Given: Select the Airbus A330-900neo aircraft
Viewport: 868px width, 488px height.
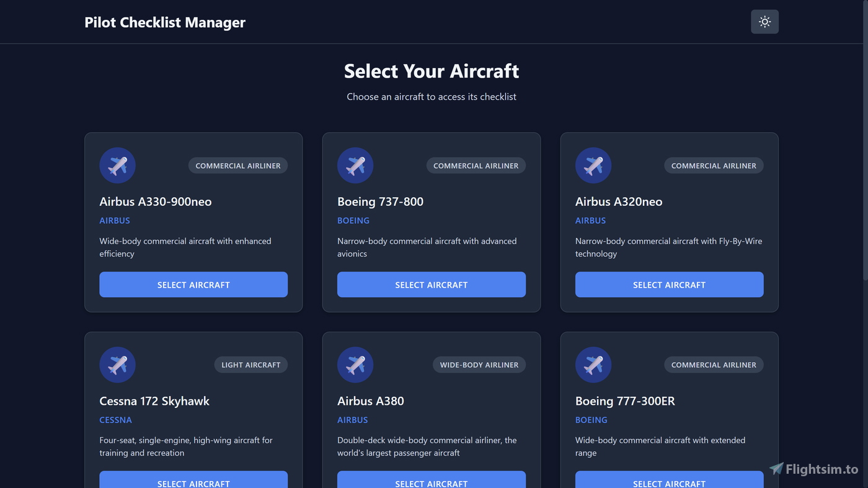Looking at the screenshot, I should pos(193,284).
